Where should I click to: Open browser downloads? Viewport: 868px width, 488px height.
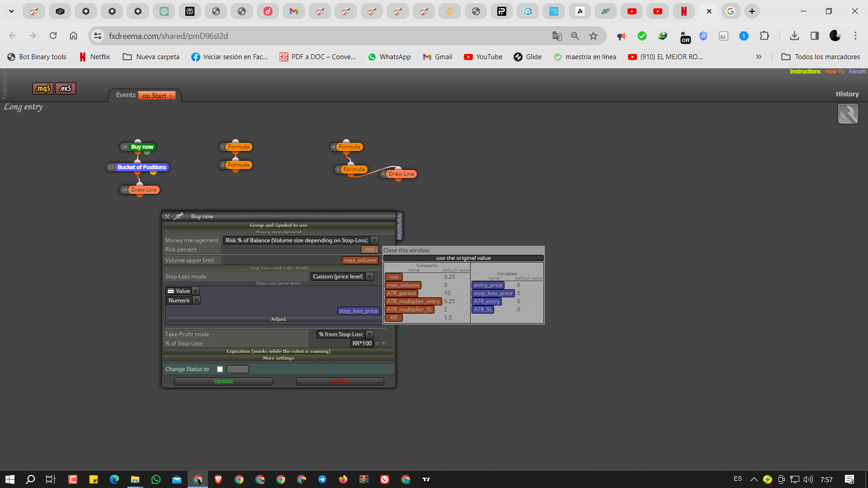click(794, 36)
